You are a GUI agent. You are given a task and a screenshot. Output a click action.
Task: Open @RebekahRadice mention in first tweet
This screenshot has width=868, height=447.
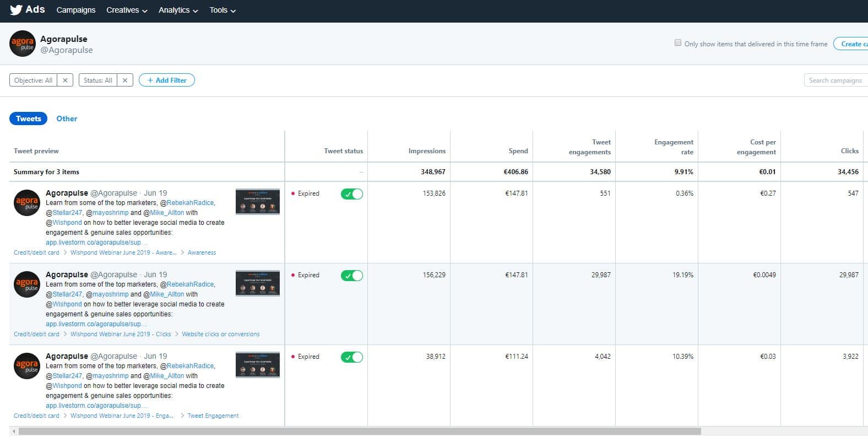pos(187,203)
